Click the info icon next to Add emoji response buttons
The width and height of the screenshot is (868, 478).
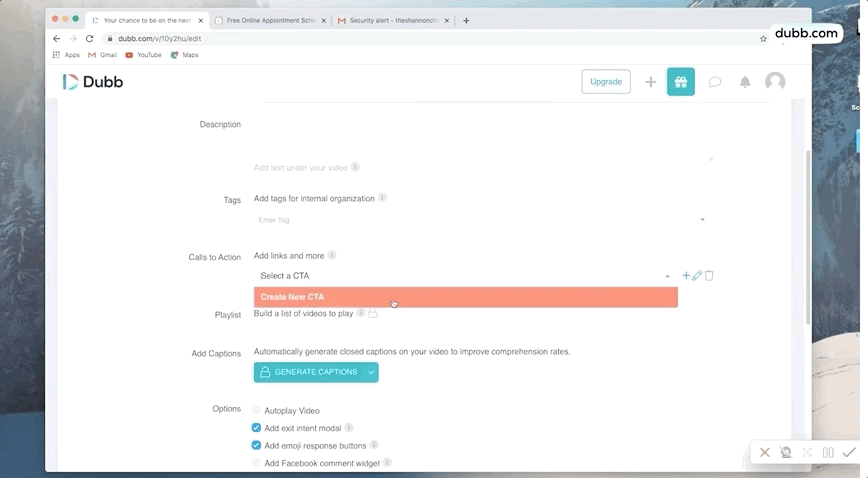pyautogui.click(x=374, y=445)
